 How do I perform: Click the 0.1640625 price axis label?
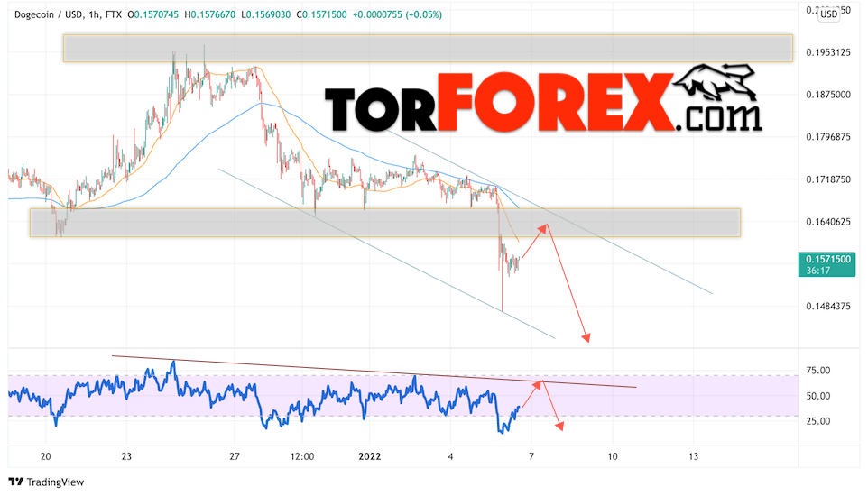(x=828, y=222)
